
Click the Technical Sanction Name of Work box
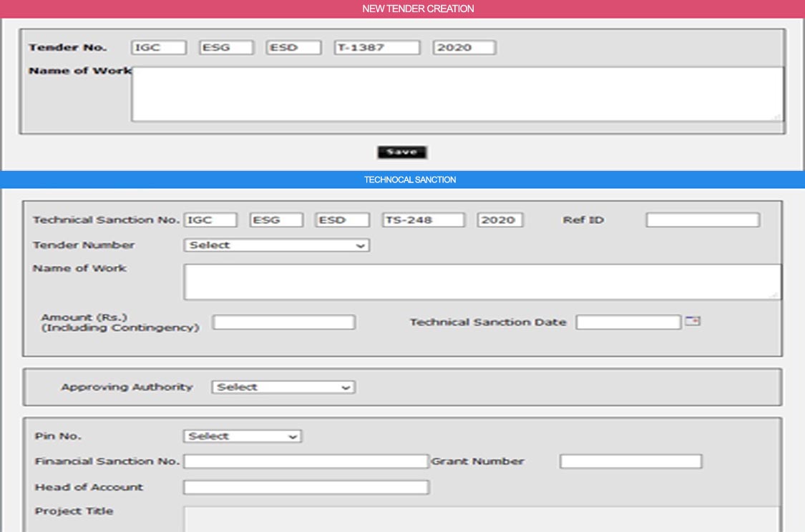482,282
